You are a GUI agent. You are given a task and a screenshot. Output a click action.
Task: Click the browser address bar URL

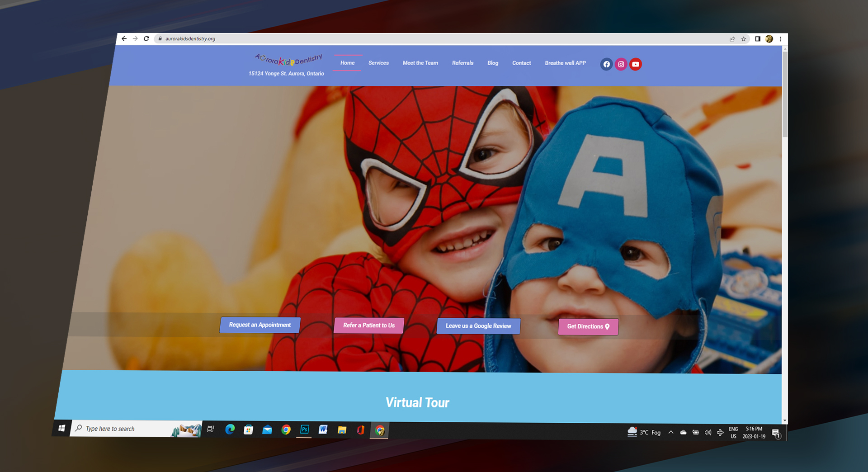pyautogui.click(x=190, y=38)
